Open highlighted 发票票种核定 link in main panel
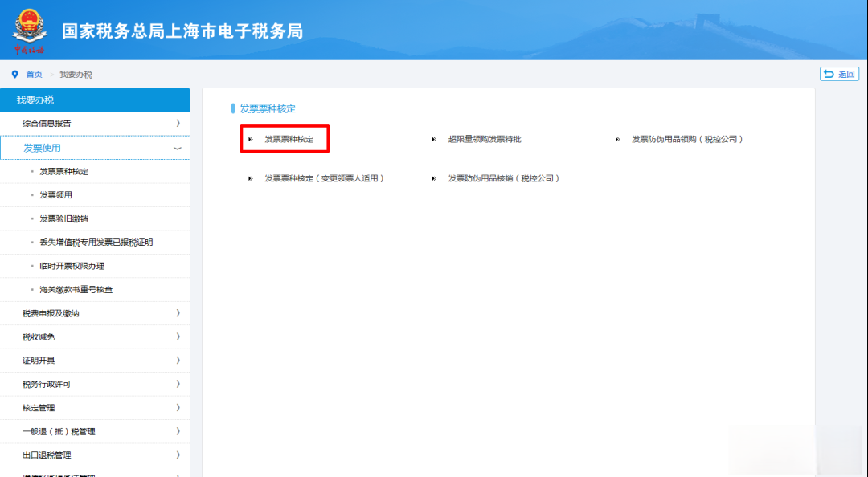 [289, 139]
